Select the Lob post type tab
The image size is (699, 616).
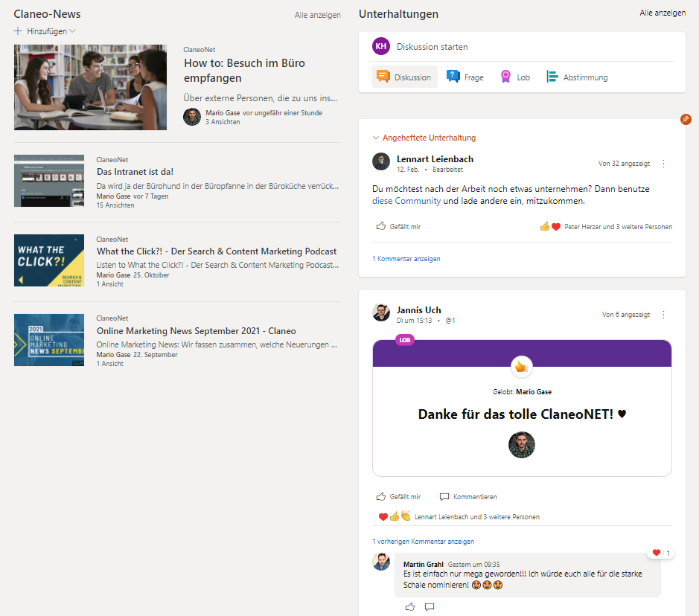click(515, 77)
